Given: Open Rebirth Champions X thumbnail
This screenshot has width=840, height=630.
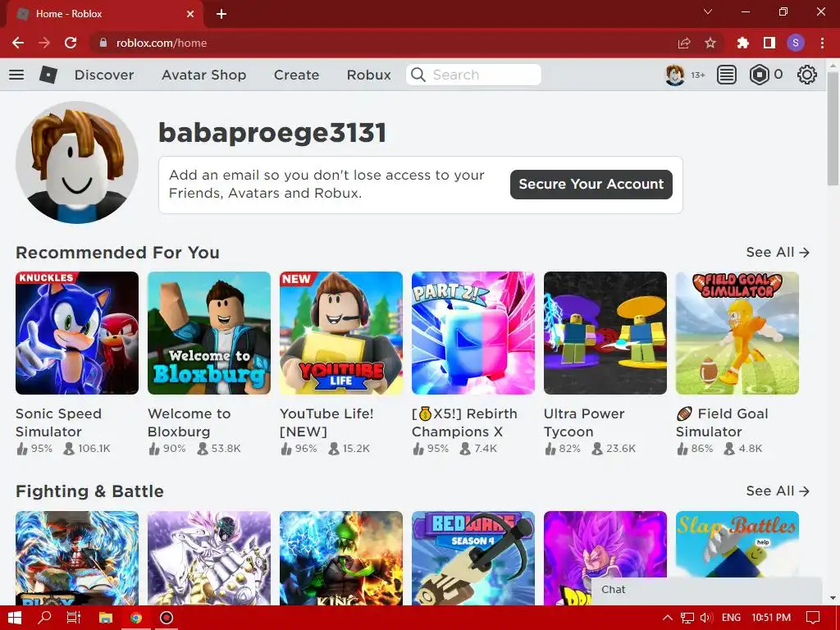Looking at the screenshot, I should pos(473,333).
